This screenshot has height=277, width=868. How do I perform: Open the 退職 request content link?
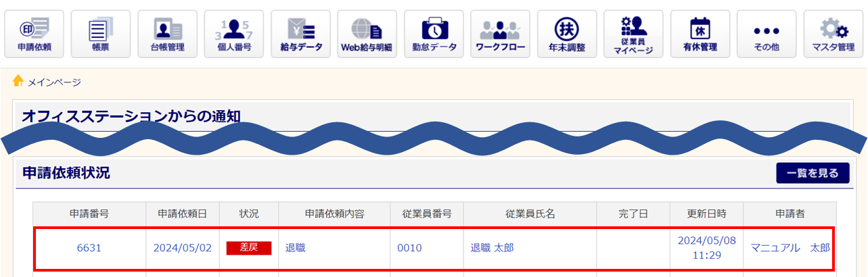tap(296, 248)
